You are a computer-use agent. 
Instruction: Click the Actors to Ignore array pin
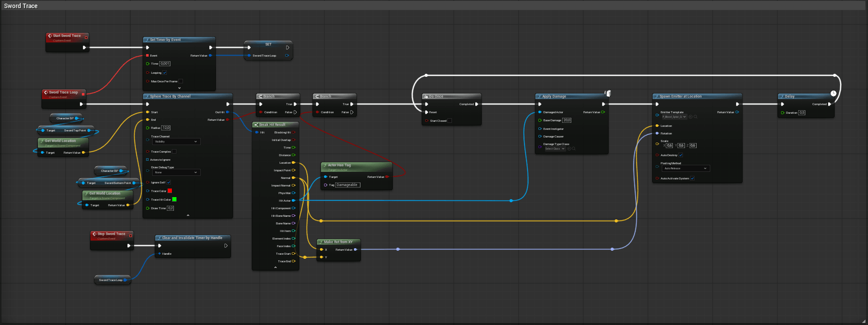(148, 160)
